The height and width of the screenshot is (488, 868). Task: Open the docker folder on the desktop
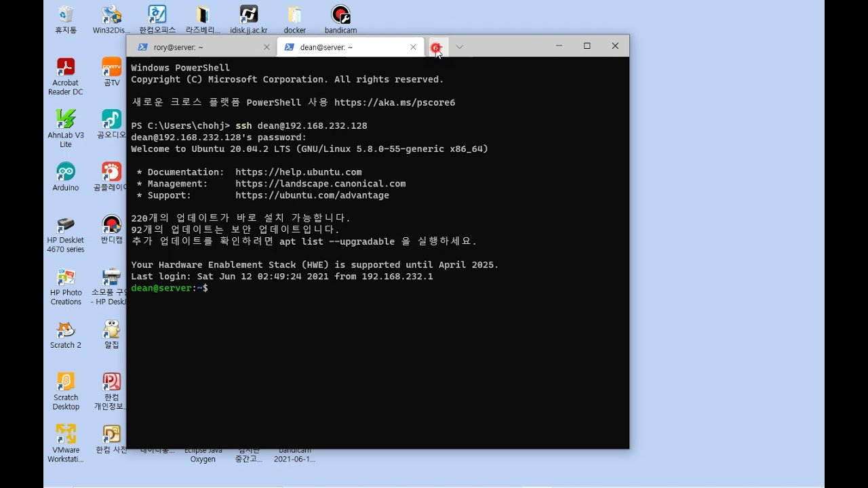[x=295, y=19]
